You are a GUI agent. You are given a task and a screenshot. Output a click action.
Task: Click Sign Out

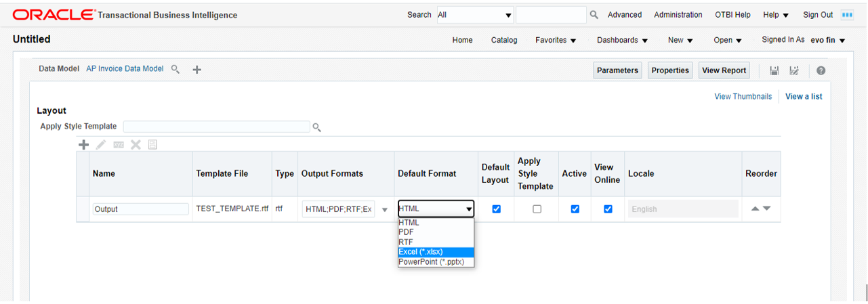point(818,15)
